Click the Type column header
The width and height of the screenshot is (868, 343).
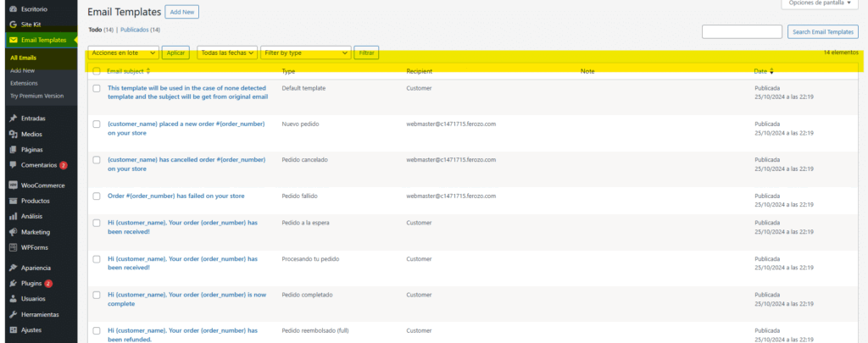click(288, 71)
